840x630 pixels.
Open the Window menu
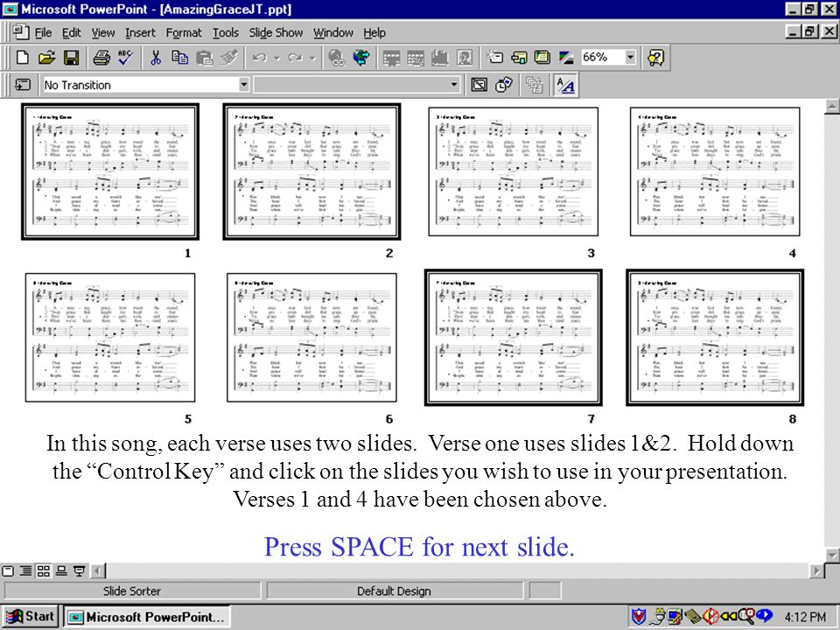tap(333, 32)
